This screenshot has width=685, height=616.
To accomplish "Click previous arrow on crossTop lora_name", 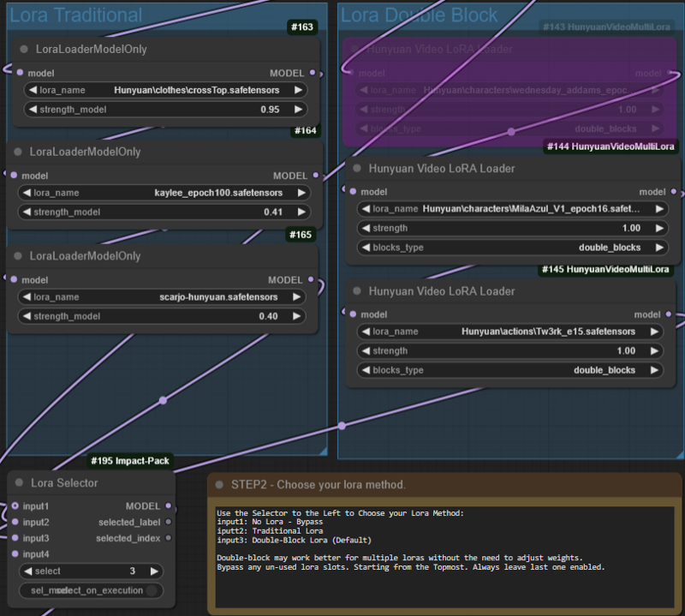I will tap(33, 90).
